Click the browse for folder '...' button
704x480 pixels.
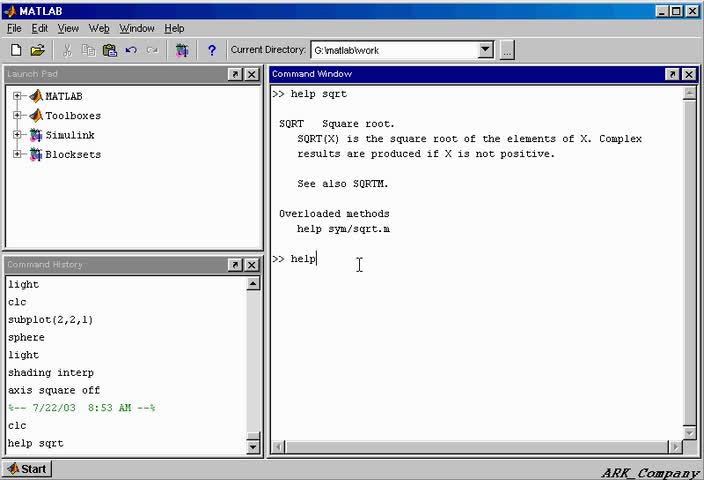507,50
